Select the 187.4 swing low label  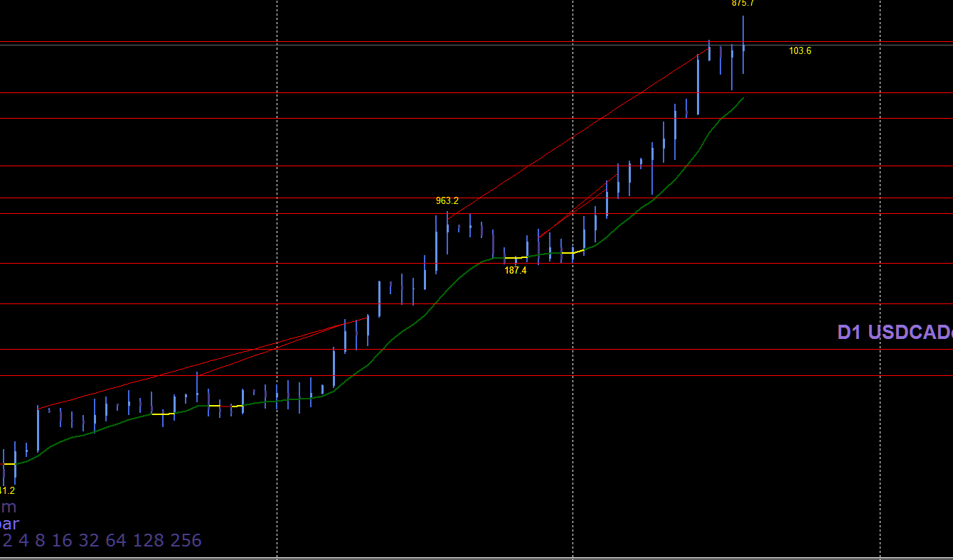coord(516,271)
